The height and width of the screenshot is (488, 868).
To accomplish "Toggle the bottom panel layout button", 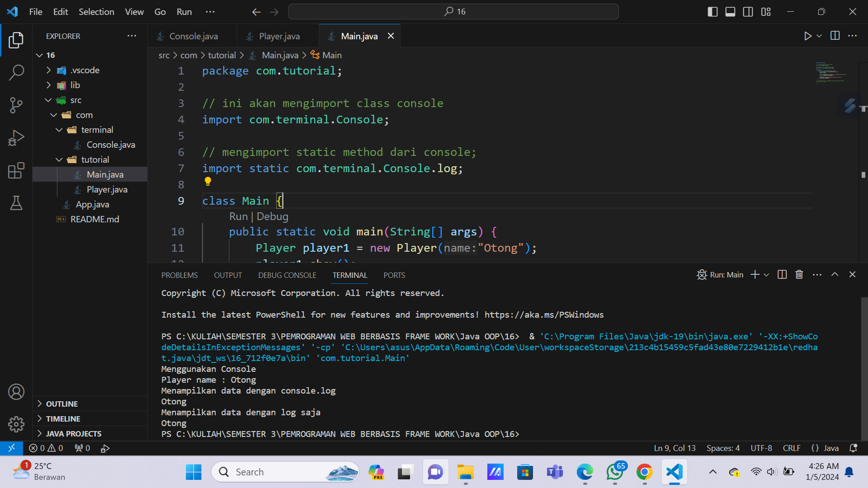I will coord(730,12).
